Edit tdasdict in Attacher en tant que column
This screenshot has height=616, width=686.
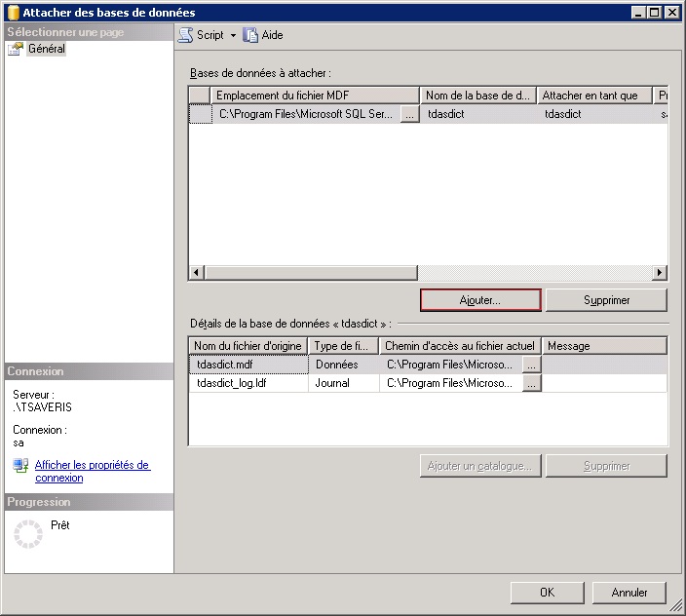595,114
